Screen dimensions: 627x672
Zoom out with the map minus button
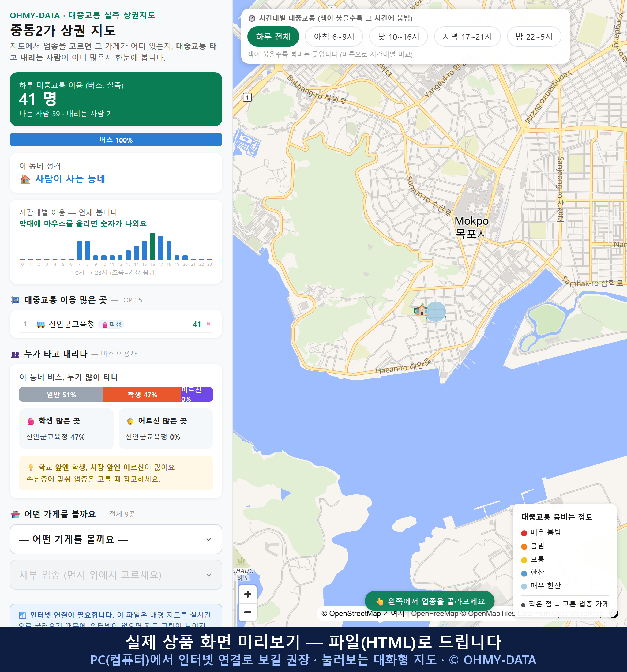247,612
